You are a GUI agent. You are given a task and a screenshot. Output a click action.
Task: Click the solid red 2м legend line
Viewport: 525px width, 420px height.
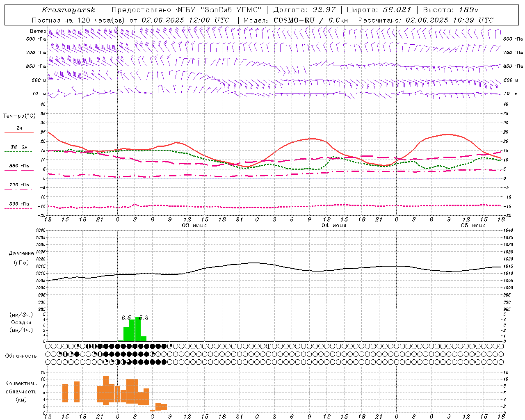tap(19, 132)
